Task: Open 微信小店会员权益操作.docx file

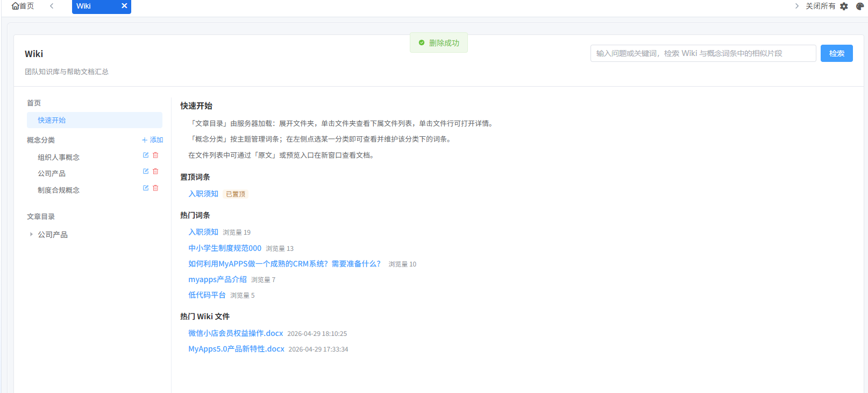Action: click(236, 333)
